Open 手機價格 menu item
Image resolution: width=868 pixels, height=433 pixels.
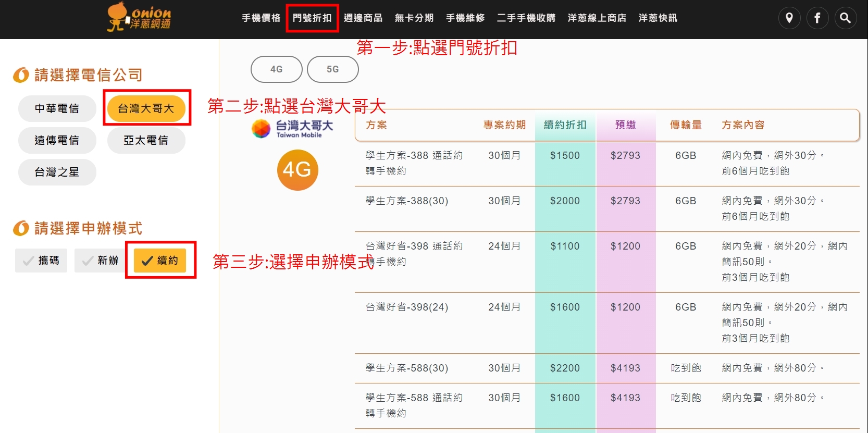click(x=261, y=18)
